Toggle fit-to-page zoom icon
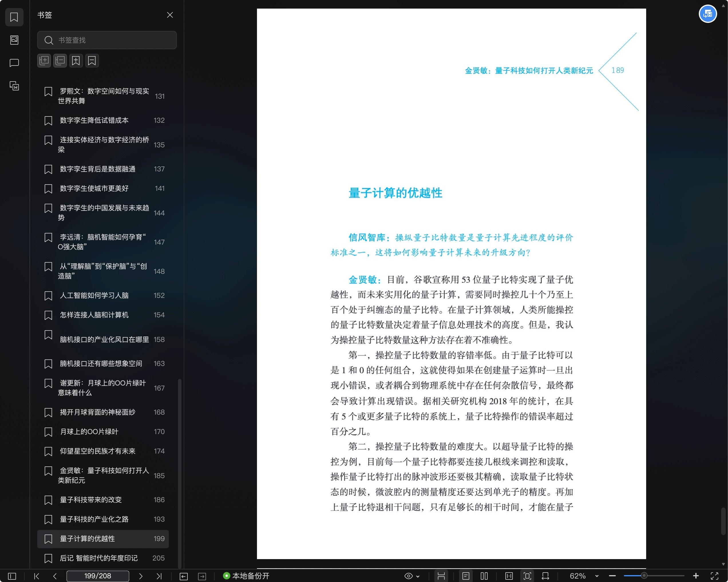Screen dimensions: 728x582 (527, 576)
